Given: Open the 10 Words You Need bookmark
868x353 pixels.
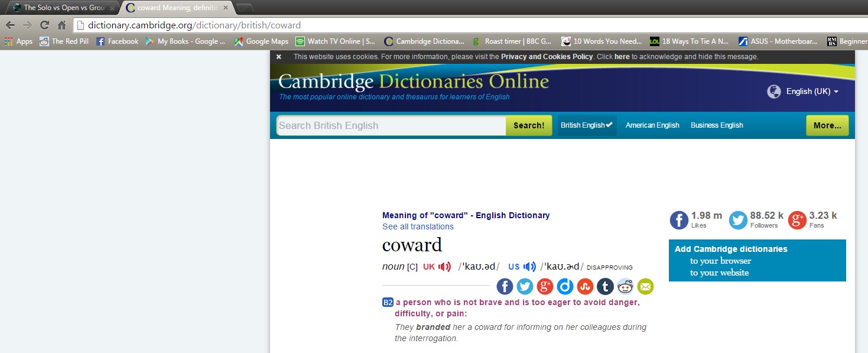Looking at the screenshot, I should [602, 41].
